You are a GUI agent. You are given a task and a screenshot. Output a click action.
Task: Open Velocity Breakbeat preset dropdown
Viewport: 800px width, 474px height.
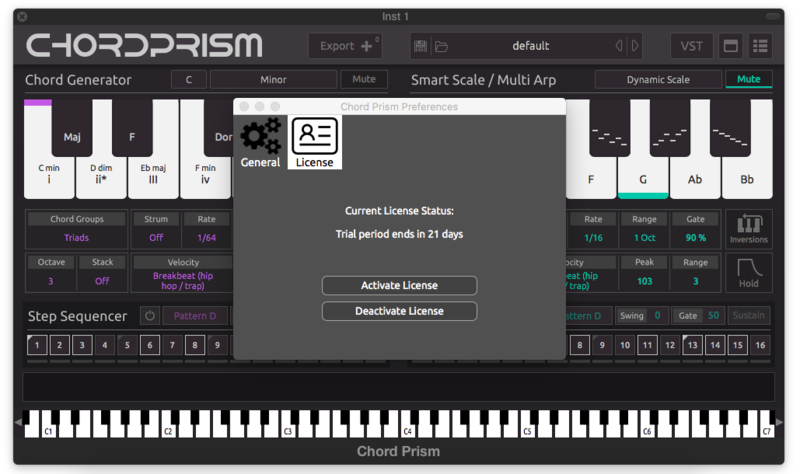(183, 281)
